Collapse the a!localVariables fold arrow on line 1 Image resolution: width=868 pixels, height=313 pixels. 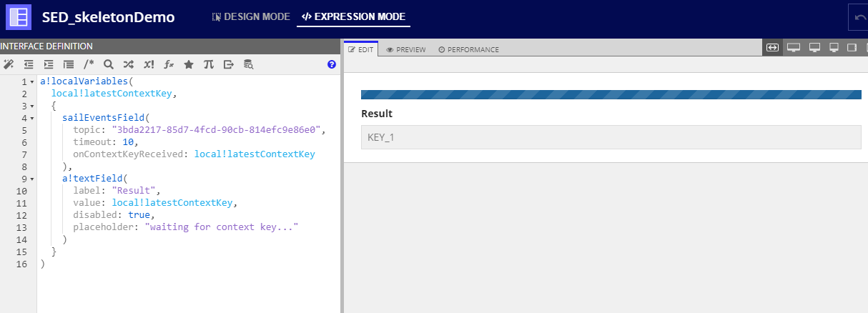(32, 82)
